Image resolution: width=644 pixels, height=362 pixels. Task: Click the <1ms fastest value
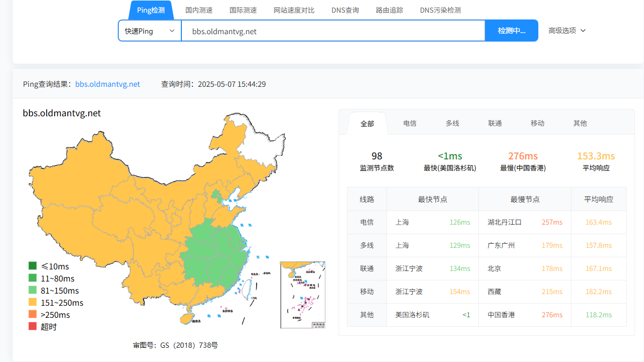[x=450, y=156]
